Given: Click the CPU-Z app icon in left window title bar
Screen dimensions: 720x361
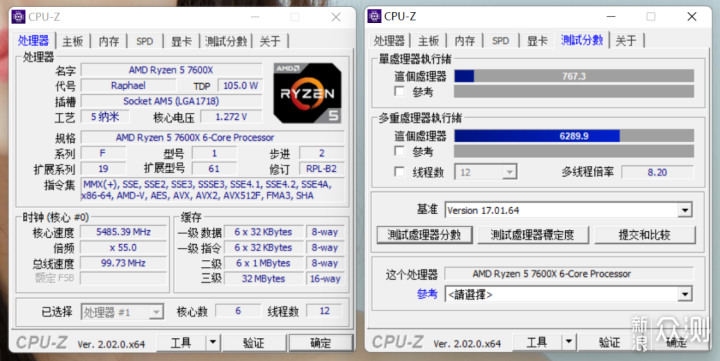Looking at the screenshot, I should point(18,17).
